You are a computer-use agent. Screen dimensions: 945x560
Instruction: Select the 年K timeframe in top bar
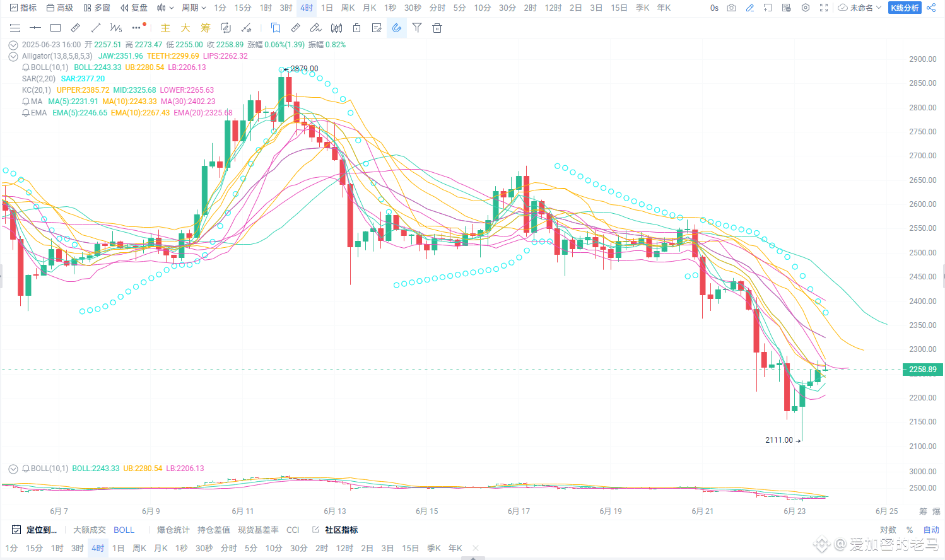point(664,8)
